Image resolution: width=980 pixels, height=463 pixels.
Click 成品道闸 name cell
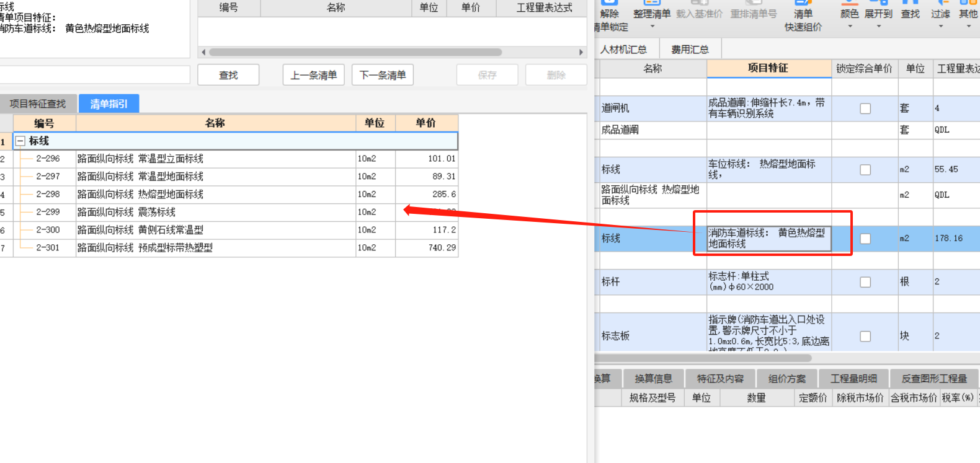(x=653, y=130)
